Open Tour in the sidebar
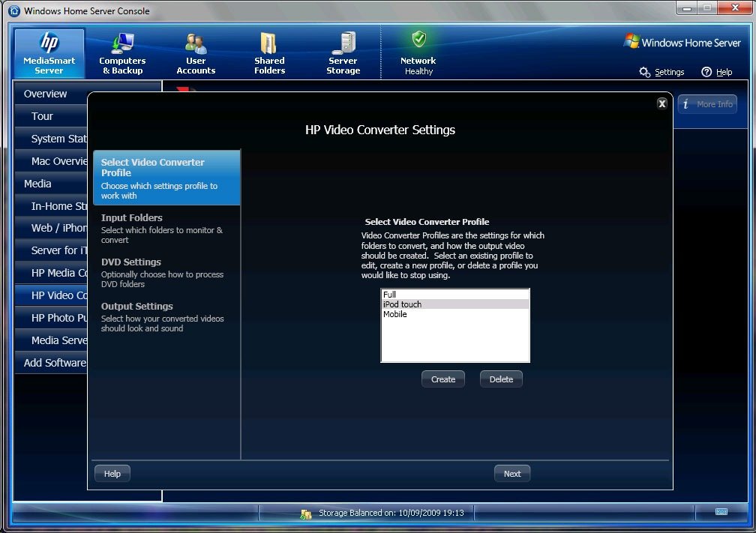Viewport: 756px width, 533px height. point(51,116)
